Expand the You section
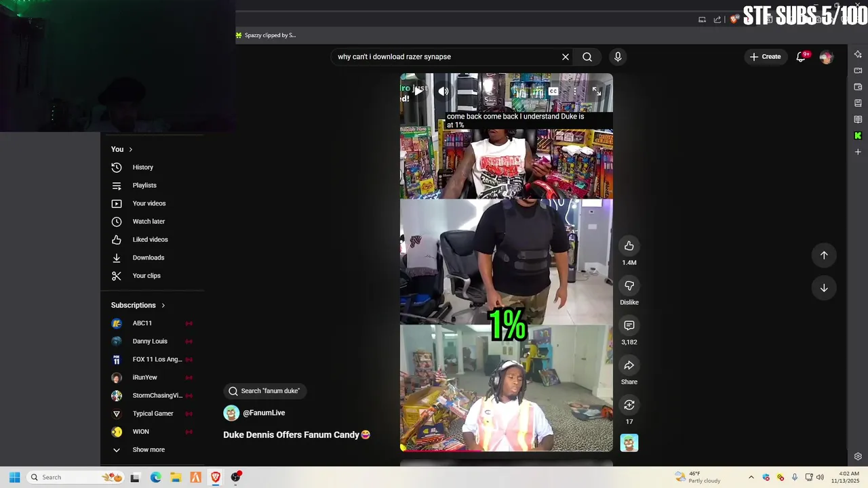This screenshot has width=868, height=488. coord(122,149)
